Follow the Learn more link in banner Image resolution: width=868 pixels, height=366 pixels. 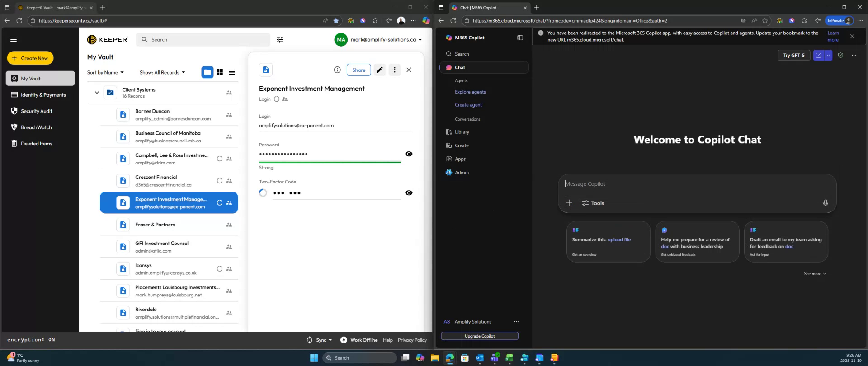click(x=833, y=36)
